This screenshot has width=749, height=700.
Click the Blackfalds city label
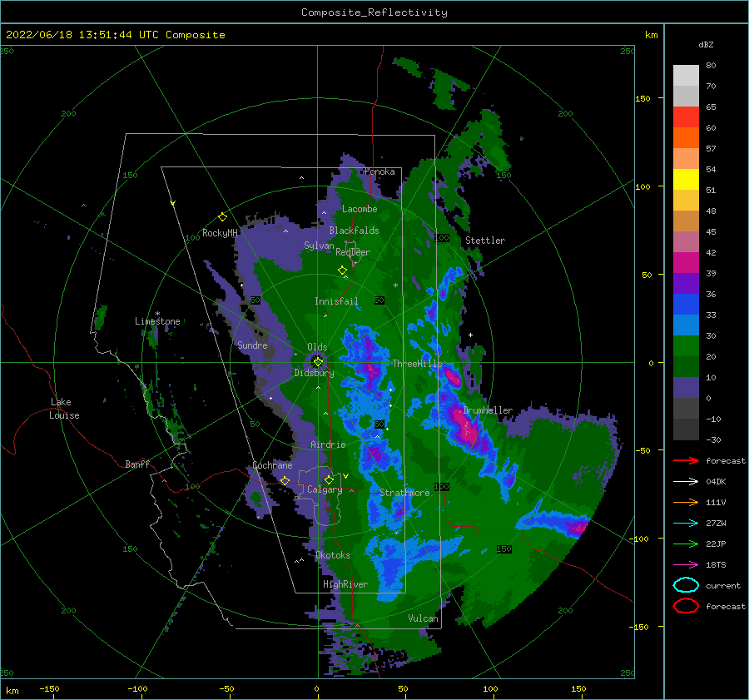(x=354, y=231)
